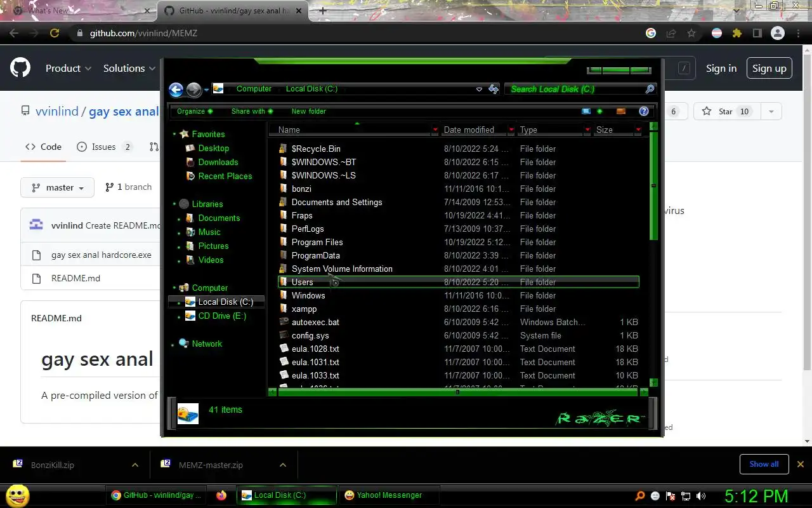Click Show all downloads button
812x508 pixels.
[x=764, y=464]
